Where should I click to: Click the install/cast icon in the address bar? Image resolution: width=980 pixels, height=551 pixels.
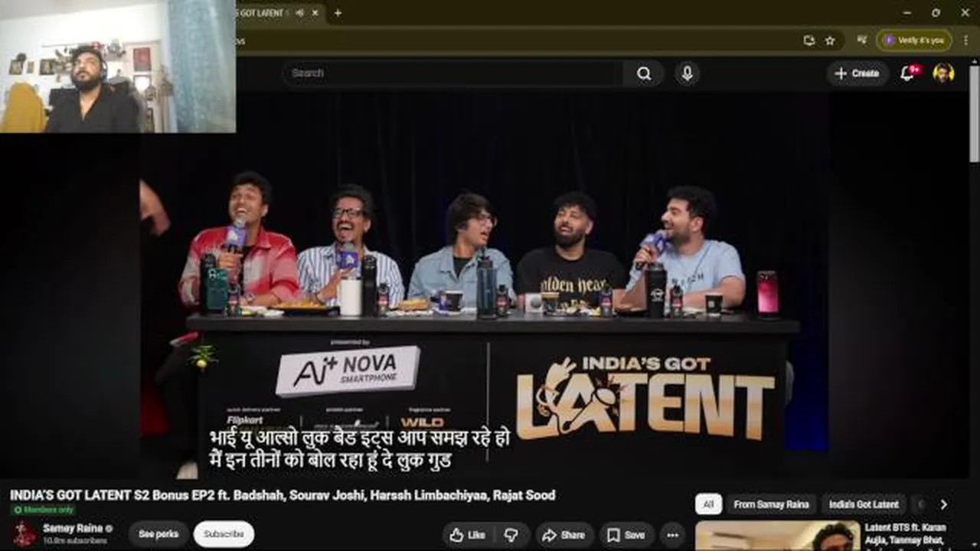[809, 41]
